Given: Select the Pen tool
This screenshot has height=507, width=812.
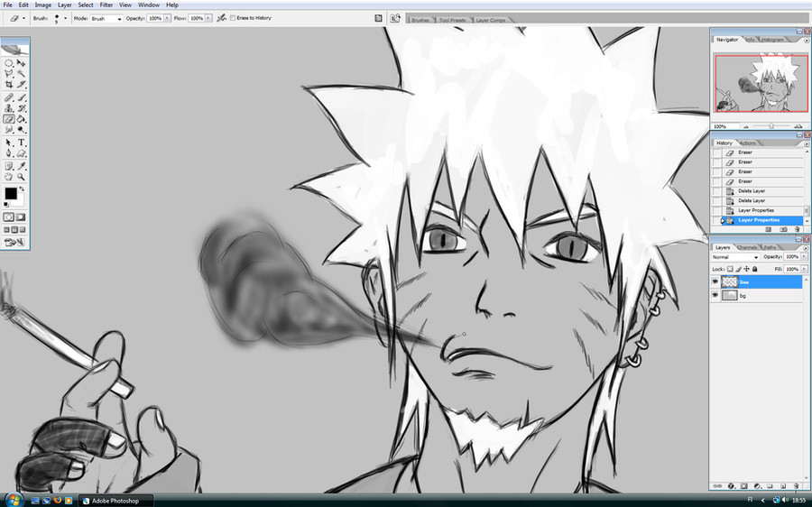Looking at the screenshot, I should (9, 153).
